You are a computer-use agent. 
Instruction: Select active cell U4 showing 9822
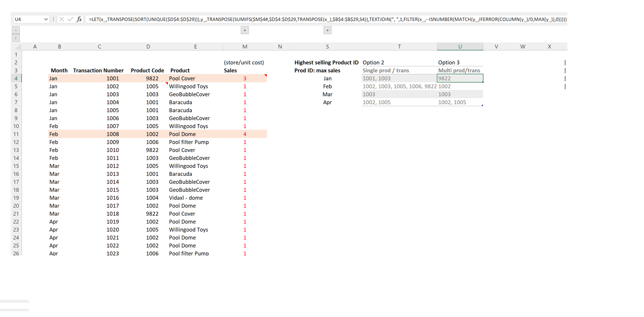[460, 78]
